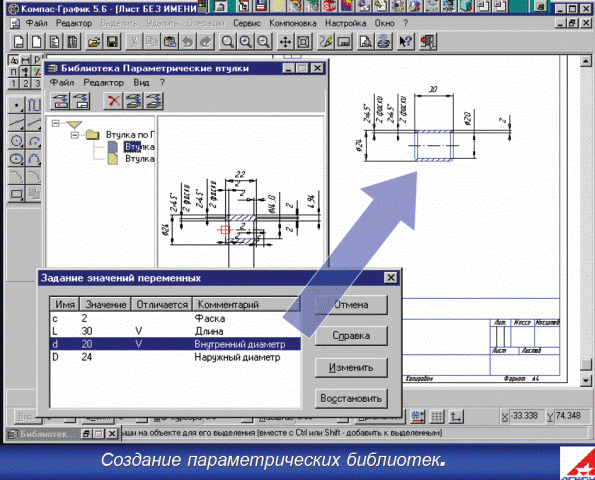
Task: Click the zoom out magnifier icon
Action: coord(263,41)
